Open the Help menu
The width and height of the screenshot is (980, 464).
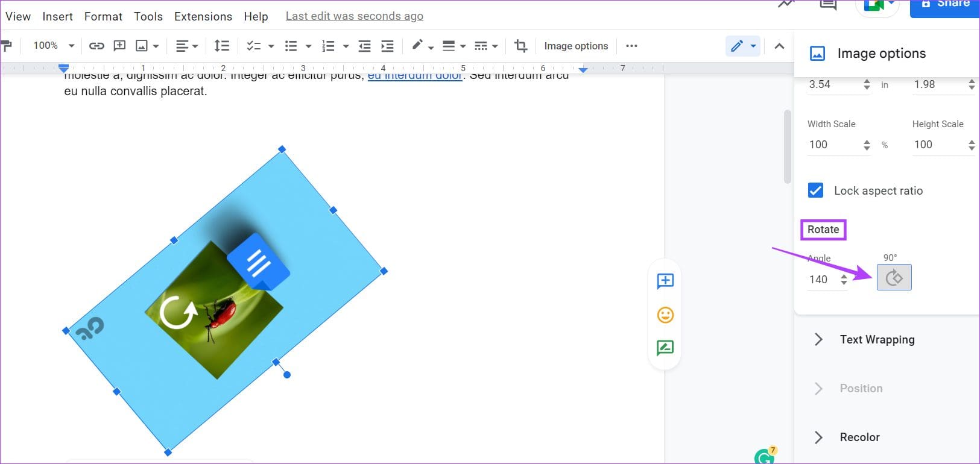(x=256, y=16)
